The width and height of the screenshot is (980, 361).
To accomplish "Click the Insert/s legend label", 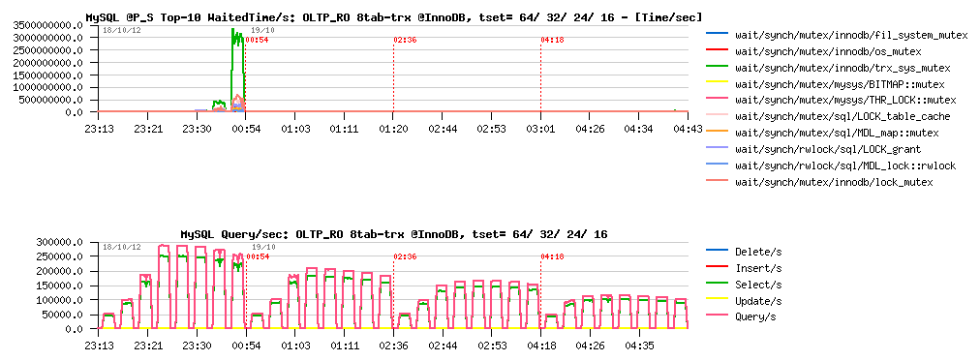I will pos(758,268).
